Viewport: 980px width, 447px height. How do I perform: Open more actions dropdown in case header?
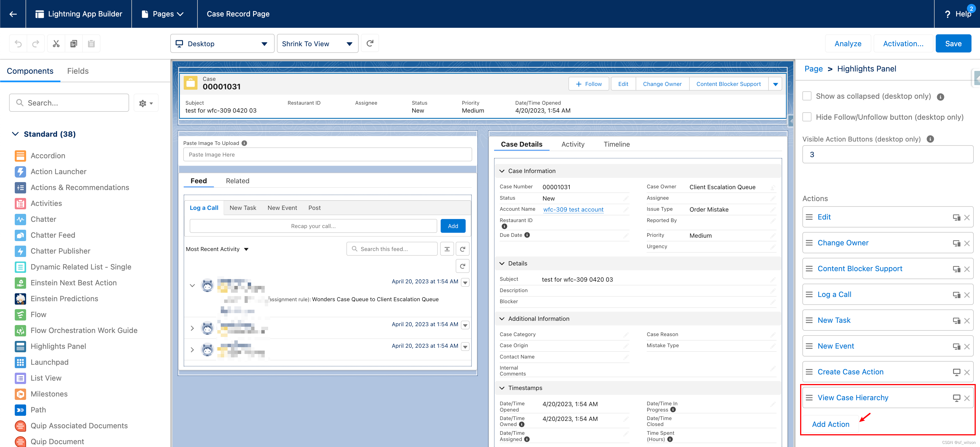(x=775, y=84)
